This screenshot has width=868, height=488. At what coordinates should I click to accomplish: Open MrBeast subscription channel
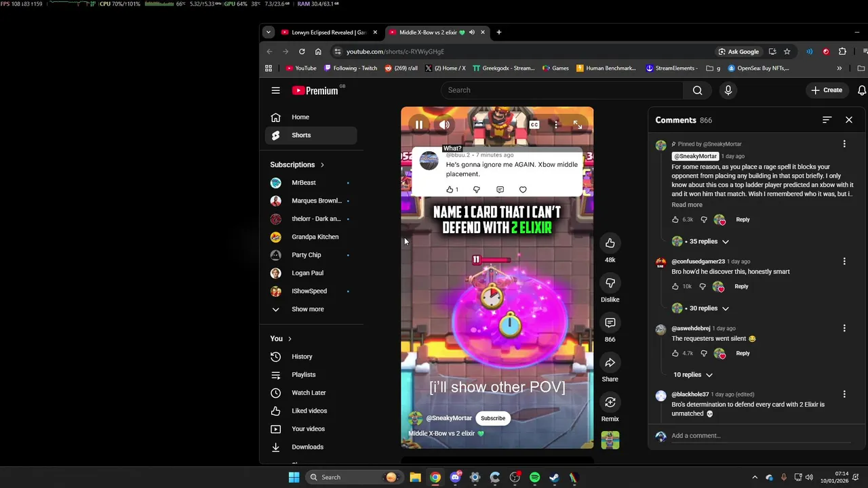click(311, 183)
